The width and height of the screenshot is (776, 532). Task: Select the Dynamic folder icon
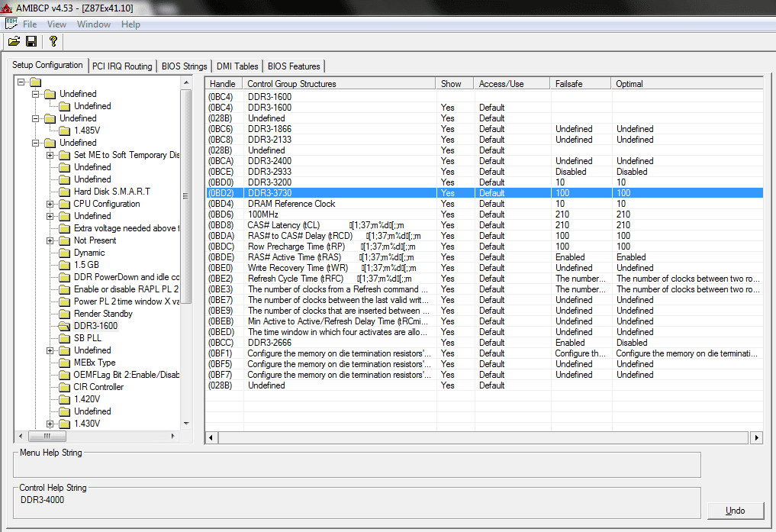pos(64,253)
